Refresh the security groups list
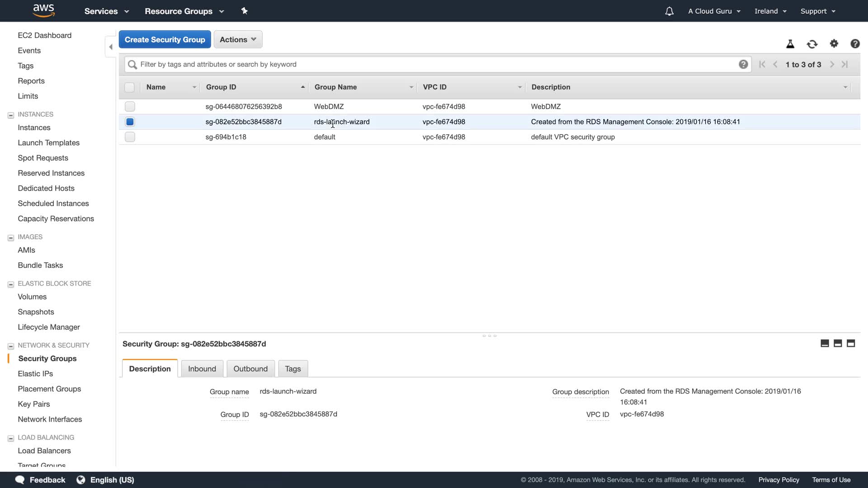Image resolution: width=868 pixels, height=488 pixels. (812, 44)
